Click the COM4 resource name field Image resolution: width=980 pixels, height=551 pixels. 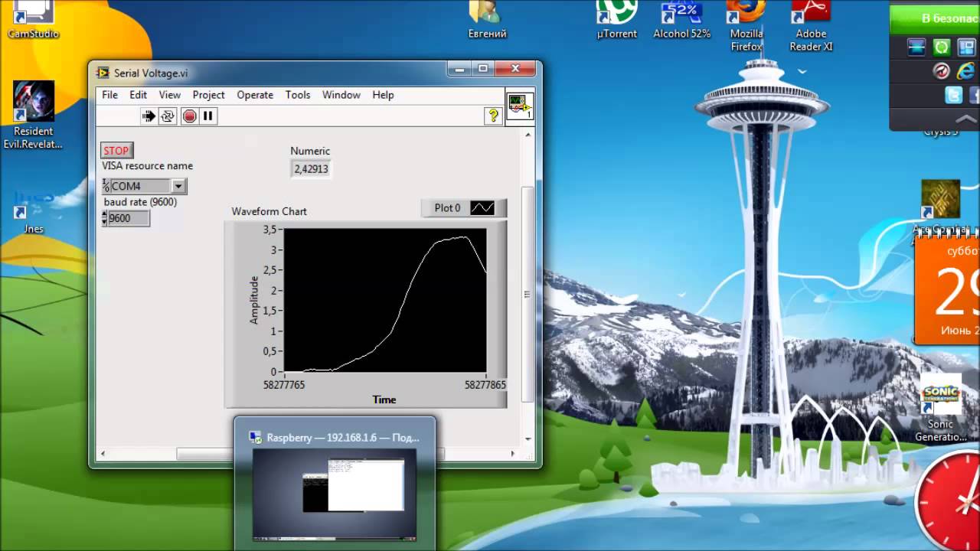140,186
